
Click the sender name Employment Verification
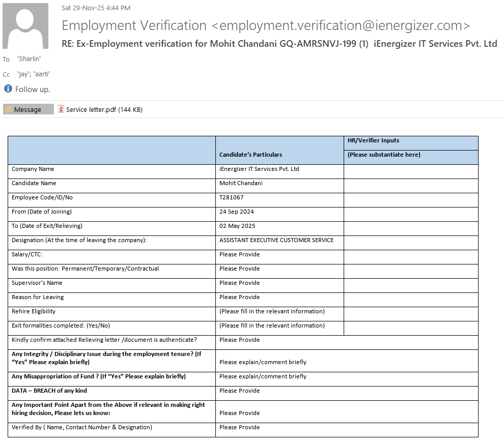[134, 25]
